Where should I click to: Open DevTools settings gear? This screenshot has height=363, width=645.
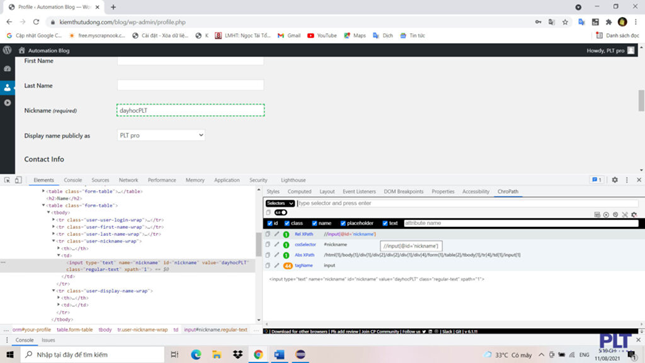point(615,180)
